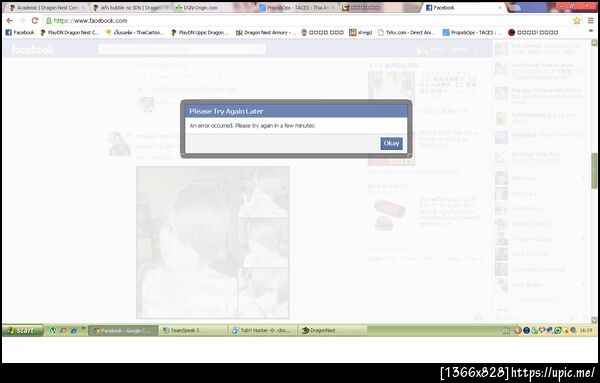The image size is (600, 383).
Task: Open the DragonNest taskbar item
Action: (x=332, y=330)
